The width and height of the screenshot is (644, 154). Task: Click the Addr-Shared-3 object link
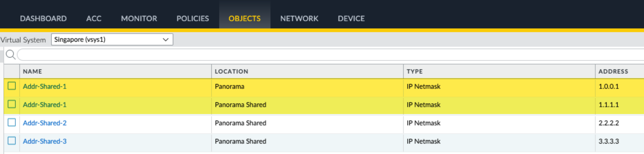click(x=45, y=141)
